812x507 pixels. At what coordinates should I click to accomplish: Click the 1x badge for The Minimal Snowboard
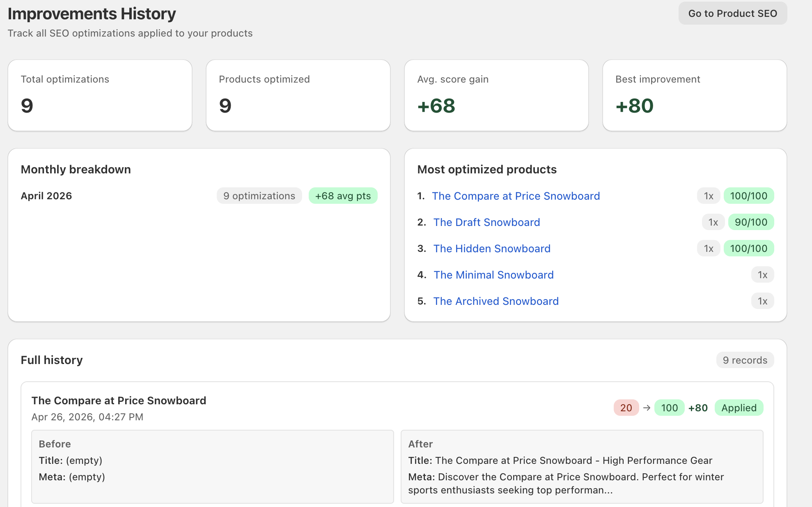click(x=762, y=275)
